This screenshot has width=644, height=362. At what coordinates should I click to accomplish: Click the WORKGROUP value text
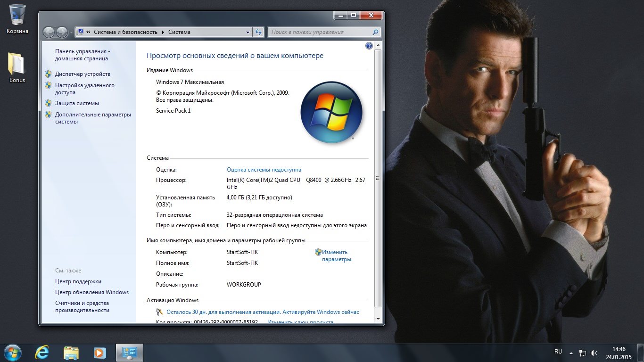(244, 285)
